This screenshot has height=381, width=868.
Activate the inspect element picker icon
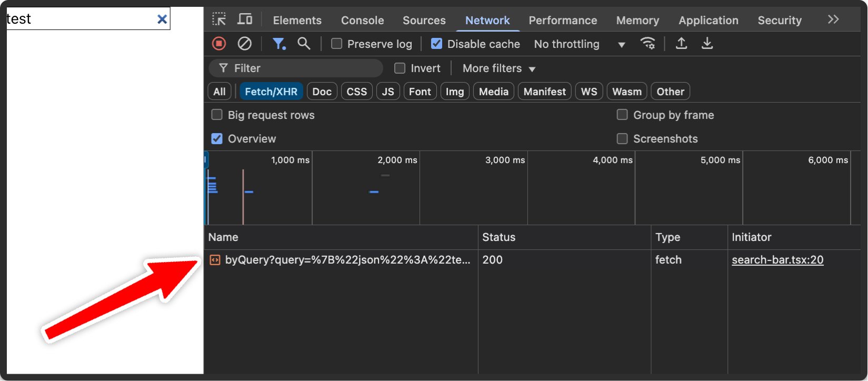coord(219,20)
